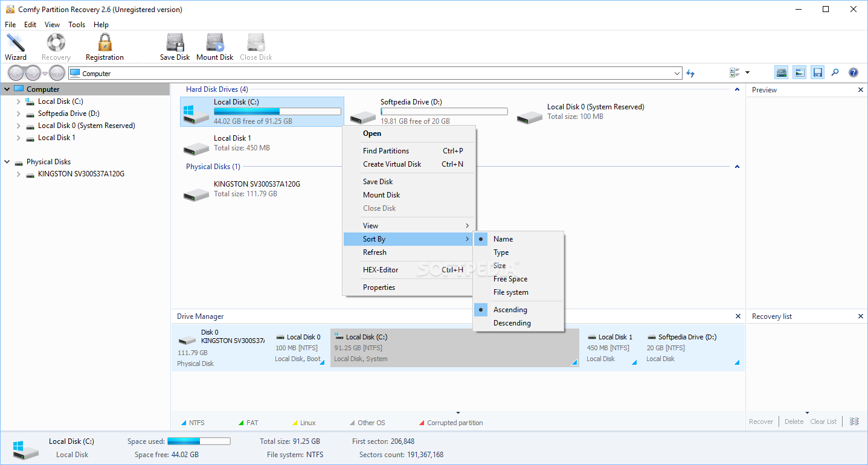Sort by File system
The image size is (868, 465).
pyautogui.click(x=519, y=292)
